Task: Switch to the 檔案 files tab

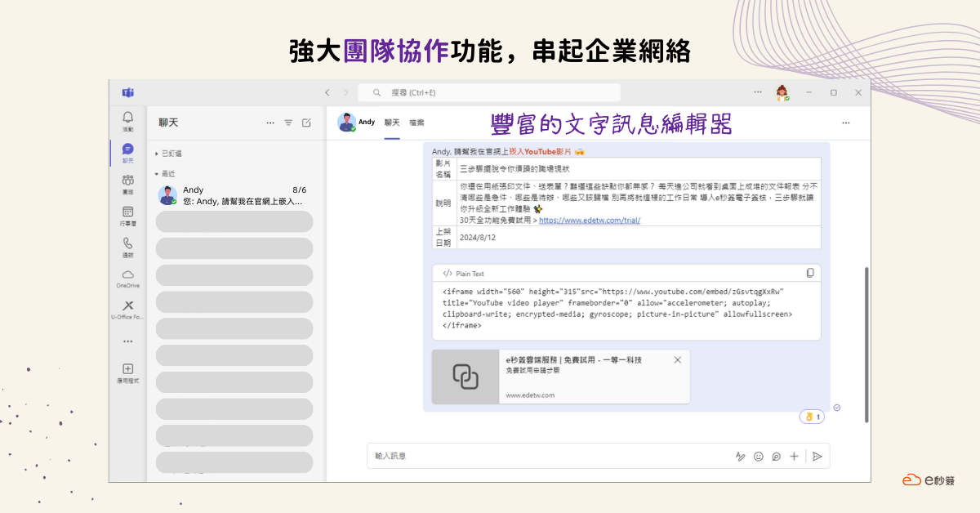Action: [x=416, y=123]
